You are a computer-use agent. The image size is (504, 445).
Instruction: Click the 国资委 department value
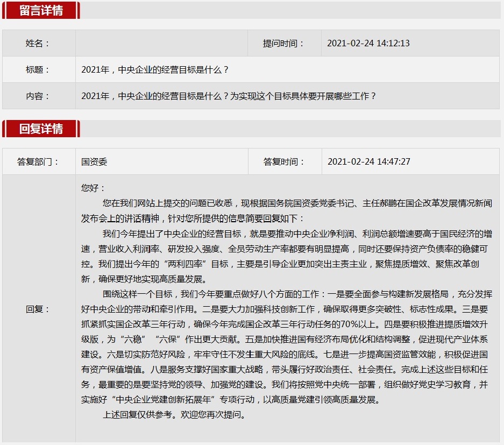coord(95,161)
